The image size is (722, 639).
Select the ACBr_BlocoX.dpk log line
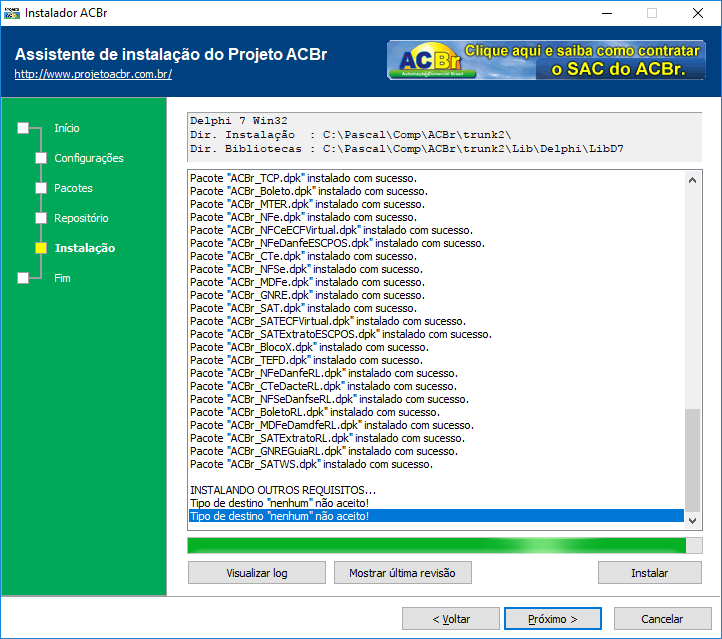tap(436, 347)
